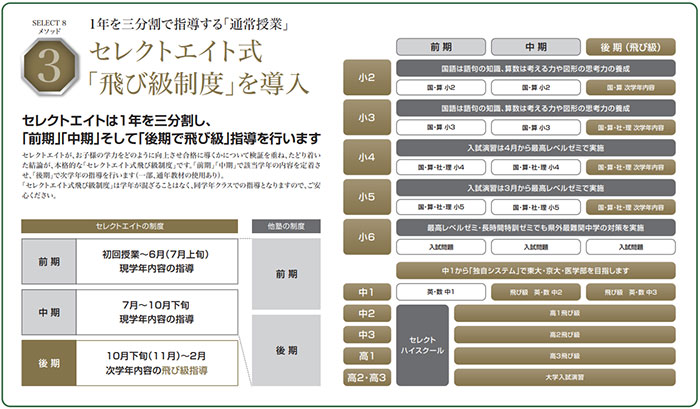The width and height of the screenshot is (700, 409).
Task: Click the gold 飛び級 英・数 中2 box
Action: coord(536,292)
